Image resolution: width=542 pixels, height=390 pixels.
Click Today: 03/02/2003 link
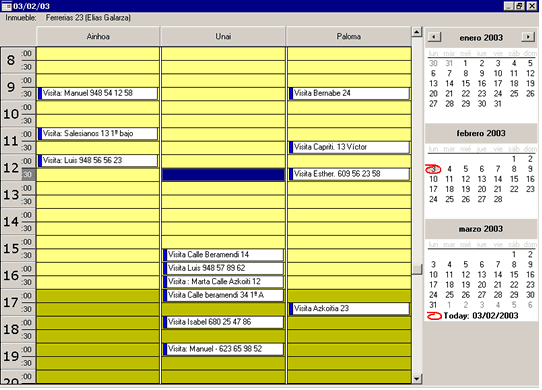click(x=480, y=316)
